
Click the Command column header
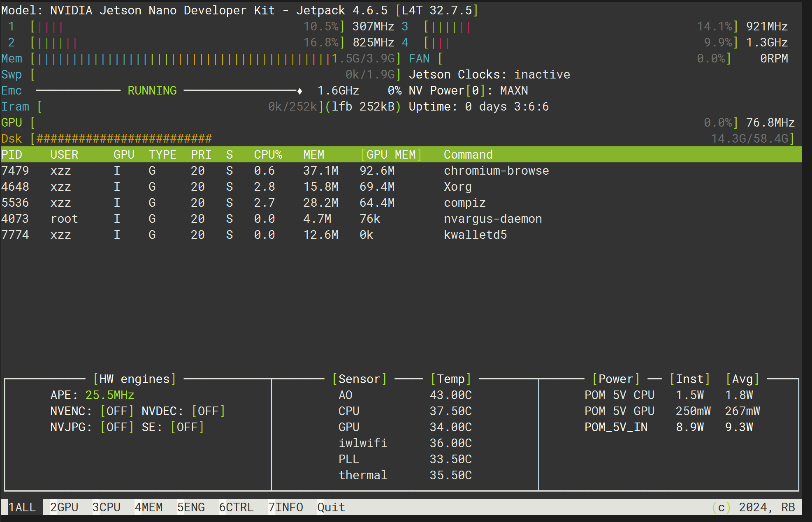pos(468,155)
